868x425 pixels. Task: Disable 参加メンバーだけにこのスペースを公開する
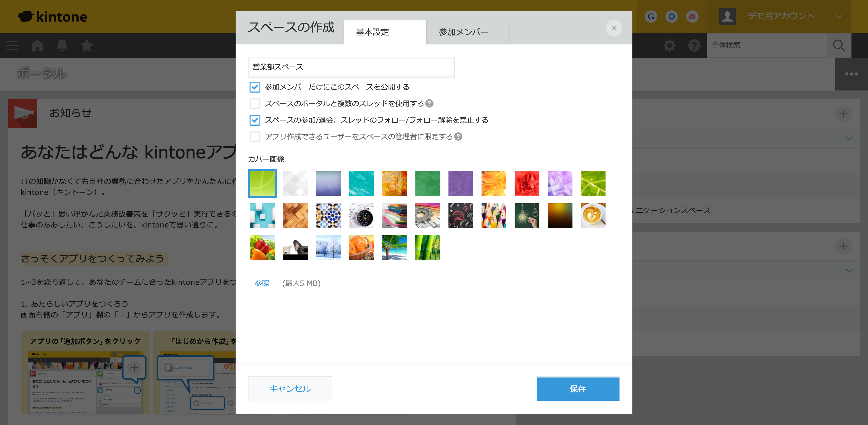pyautogui.click(x=255, y=87)
